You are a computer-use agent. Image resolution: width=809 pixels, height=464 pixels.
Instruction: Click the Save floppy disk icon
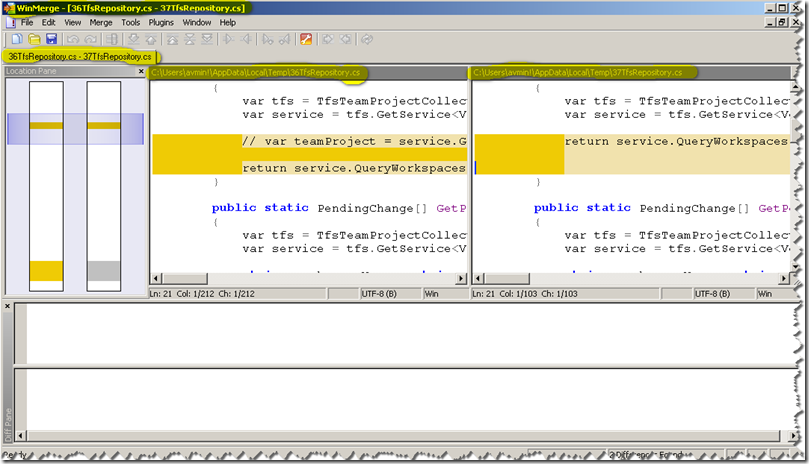[52, 39]
